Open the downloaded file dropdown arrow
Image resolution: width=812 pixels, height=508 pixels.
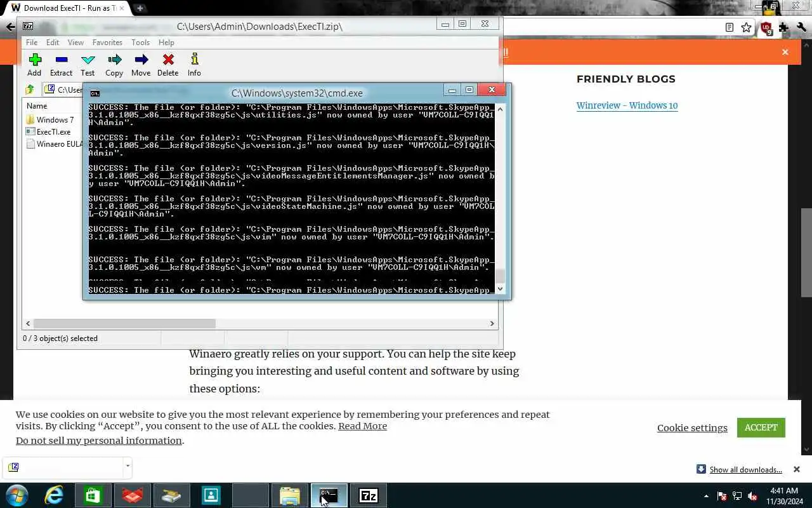pos(128,467)
